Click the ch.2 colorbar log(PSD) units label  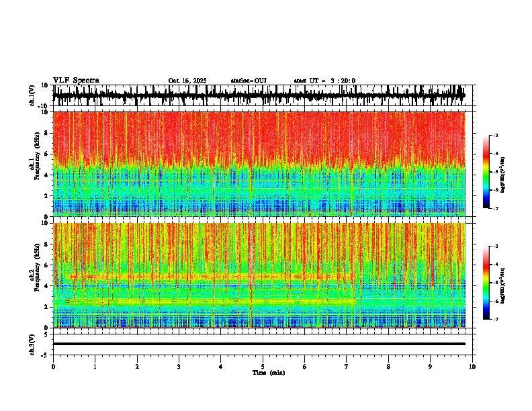[x=503, y=285]
